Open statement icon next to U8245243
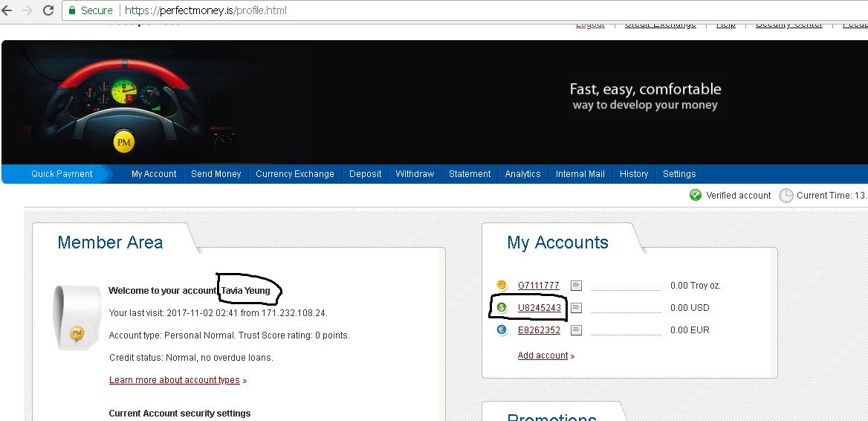This screenshot has height=421, width=868. pos(576,308)
